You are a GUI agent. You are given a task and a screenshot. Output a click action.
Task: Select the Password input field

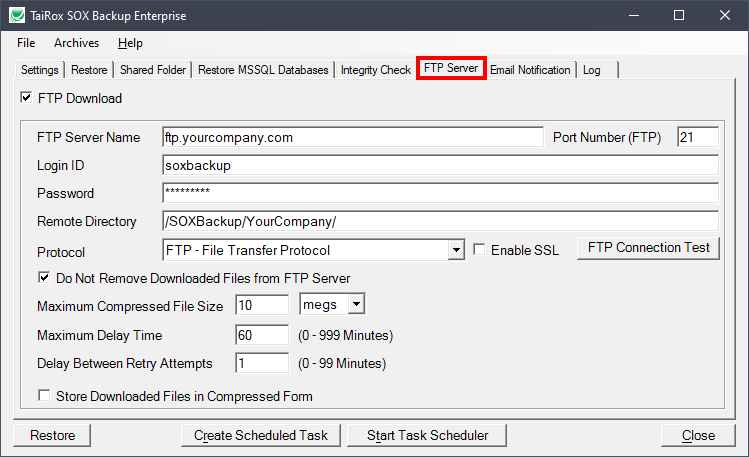pos(440,193)
